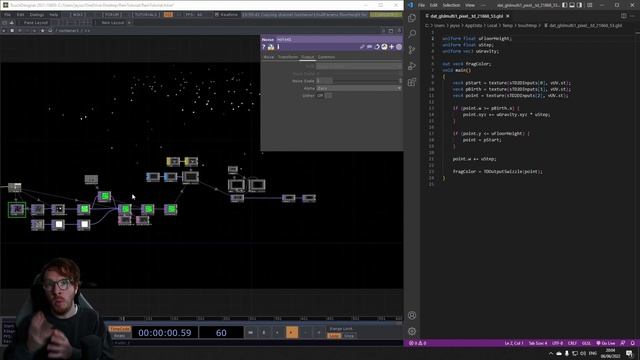Open the operator Python help icon
640x360 pixels.
click(x=271, y=47)
